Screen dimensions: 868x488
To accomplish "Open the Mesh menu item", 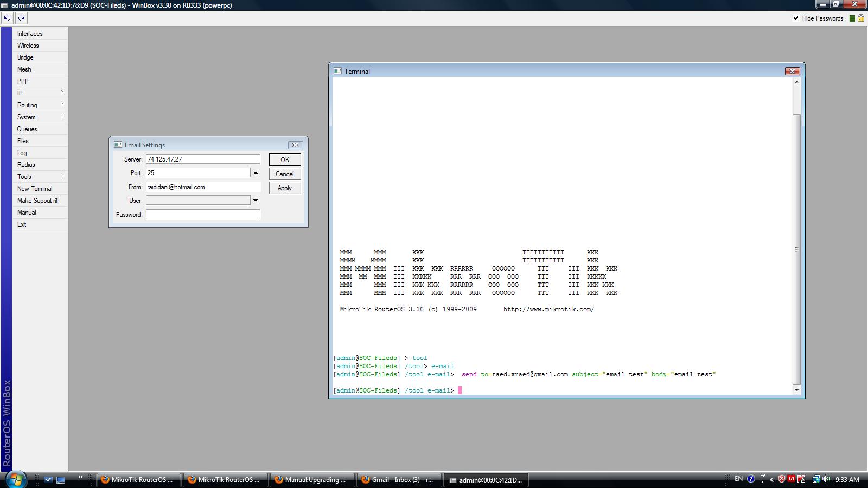I will (40, 69).
